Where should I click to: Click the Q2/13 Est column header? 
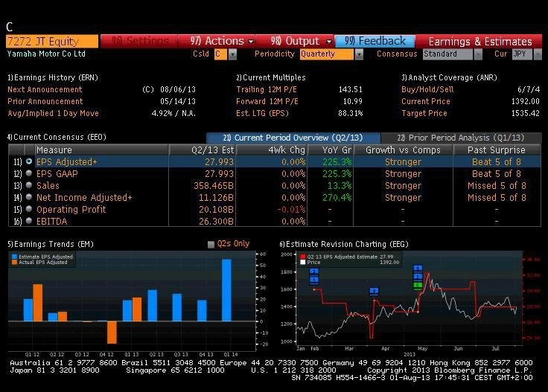tap(203, 150)
